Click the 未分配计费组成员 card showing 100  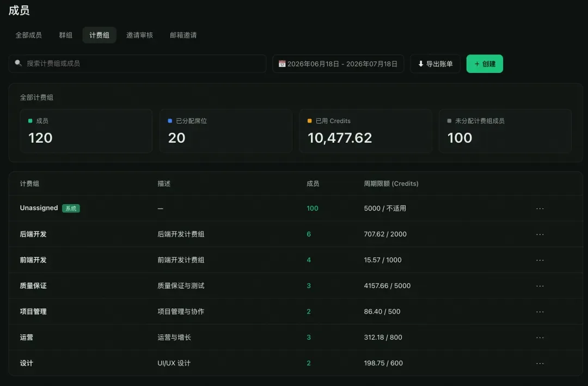pos(505,131)
